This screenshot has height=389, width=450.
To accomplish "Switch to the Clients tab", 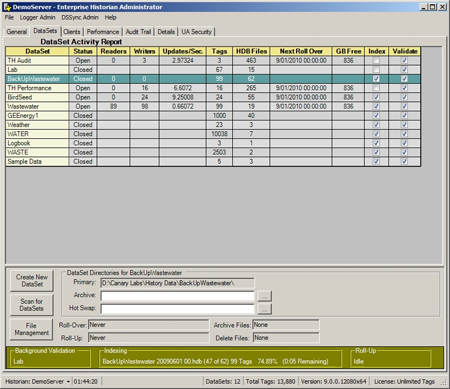I will click(x=72, y=32).
